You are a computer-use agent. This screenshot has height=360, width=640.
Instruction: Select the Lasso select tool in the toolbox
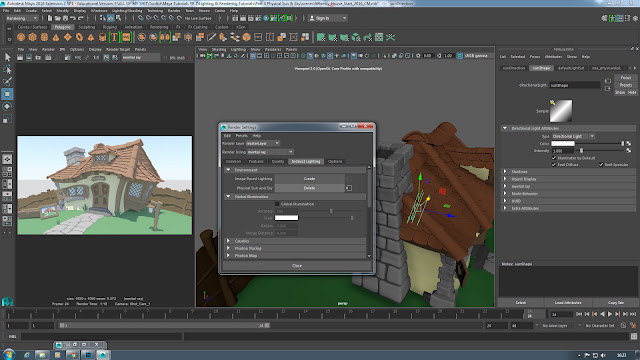tap(7, 70)
